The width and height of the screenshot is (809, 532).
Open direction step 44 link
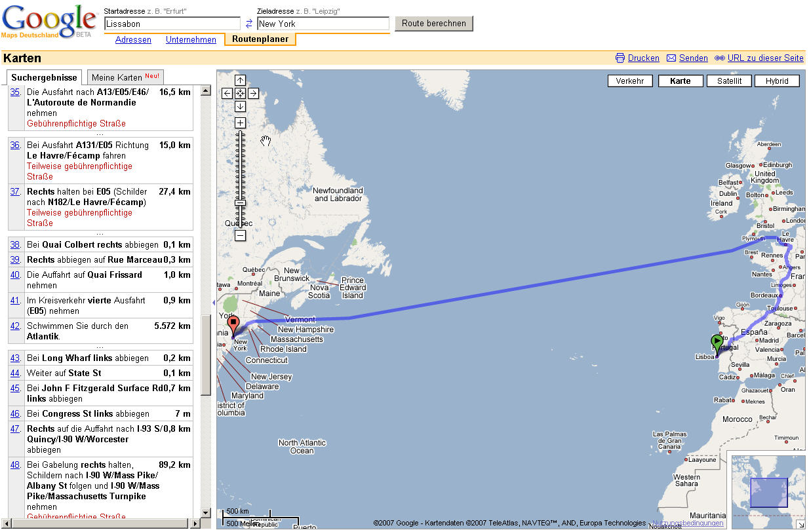[15, 373]
